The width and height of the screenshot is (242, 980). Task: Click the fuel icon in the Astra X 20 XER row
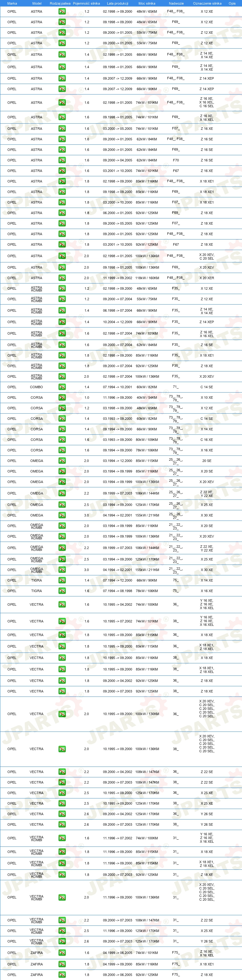tap(62, 278)
